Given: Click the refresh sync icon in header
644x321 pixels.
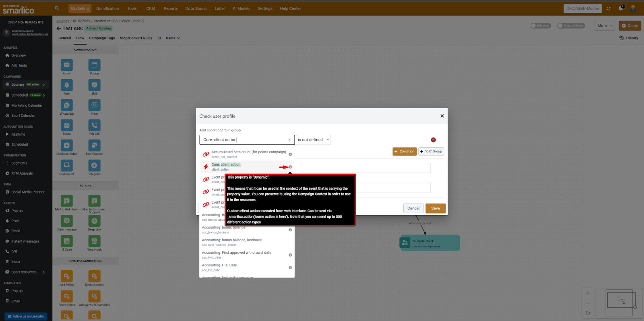Looking at the screenshot, I should pyautogui.click(x=609, y=8).
